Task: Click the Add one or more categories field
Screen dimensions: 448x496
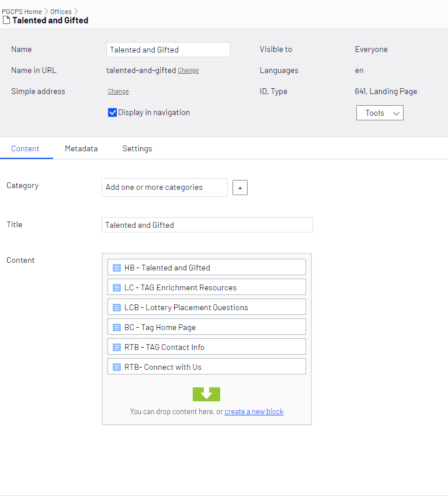Action: point(164,188)
